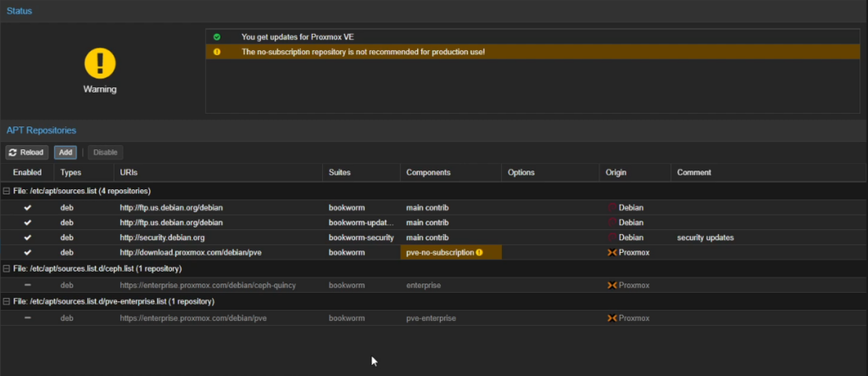Click the APT Repositories panel title

point(42,131)
